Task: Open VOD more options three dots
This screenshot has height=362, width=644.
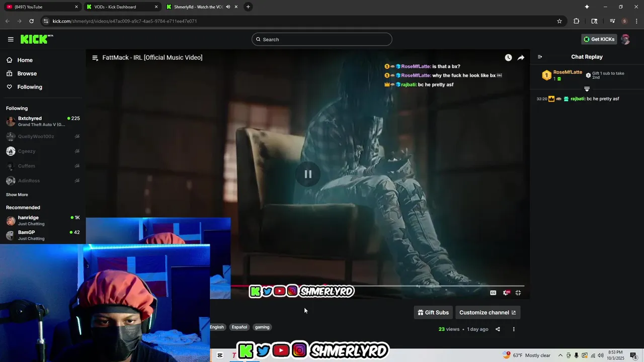Action: pyautogui.click(x=514, y=329)
